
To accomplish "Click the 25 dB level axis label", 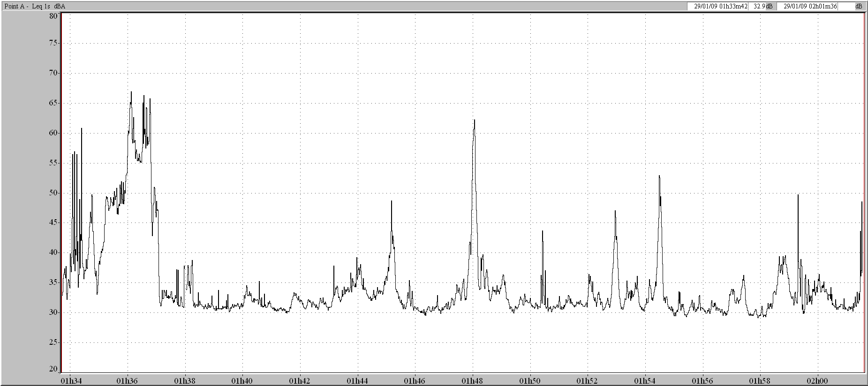I will [x=53, y=342].
